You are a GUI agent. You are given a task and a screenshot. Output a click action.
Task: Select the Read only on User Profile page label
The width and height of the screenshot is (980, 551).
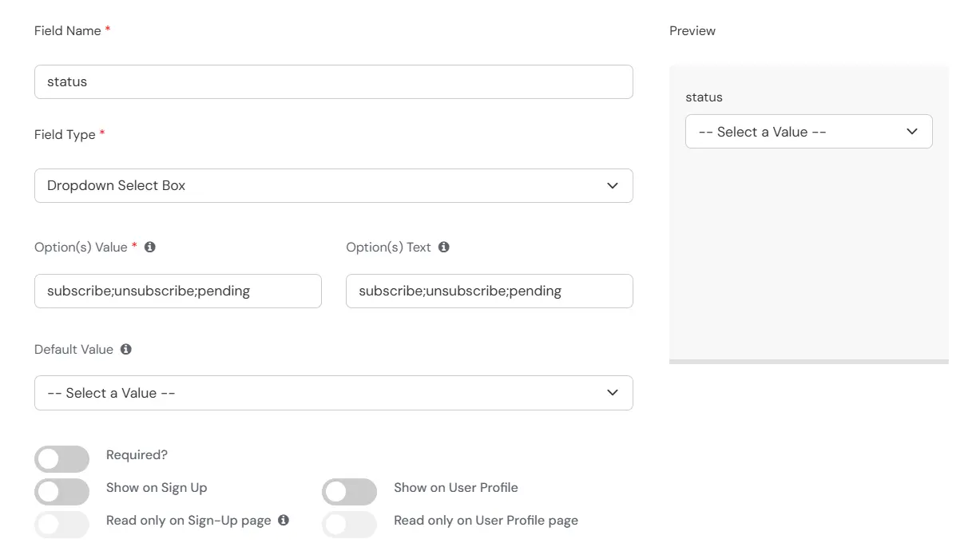pyautogui.click(x=486, y=520)
